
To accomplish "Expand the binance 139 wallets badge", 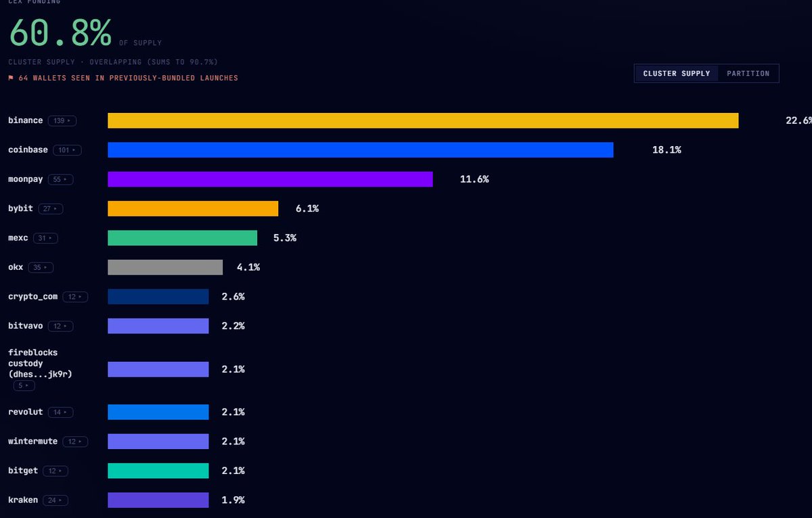I will coord(62,120).
